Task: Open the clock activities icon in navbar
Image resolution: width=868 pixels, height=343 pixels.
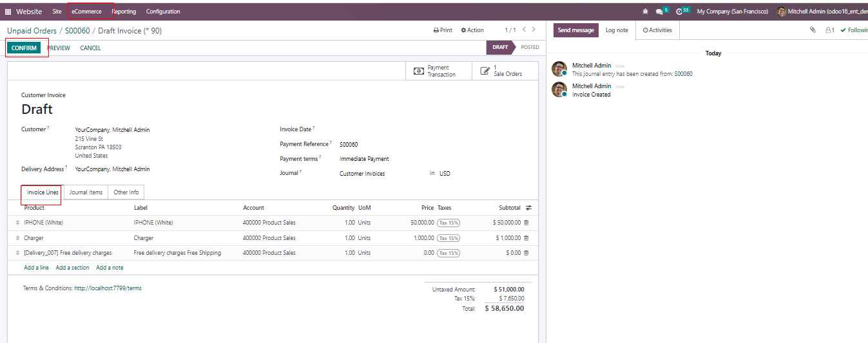Action: tap(679, 12)
